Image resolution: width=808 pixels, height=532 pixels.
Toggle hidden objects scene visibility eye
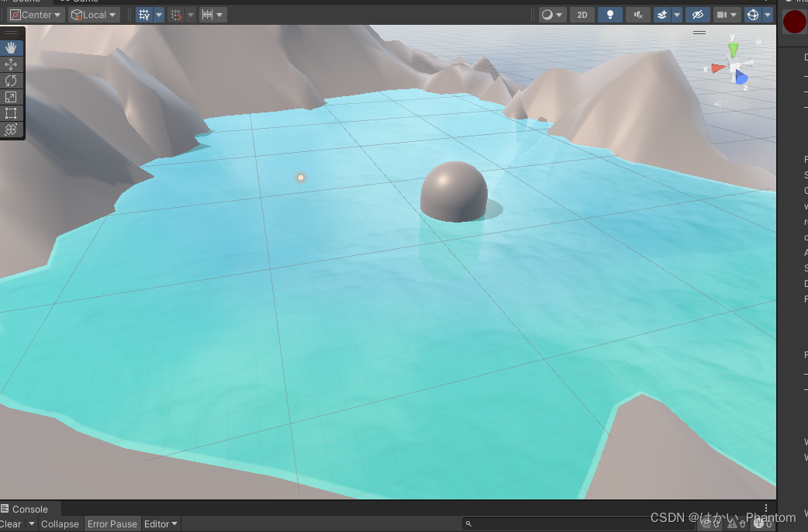tap(698, 15)
